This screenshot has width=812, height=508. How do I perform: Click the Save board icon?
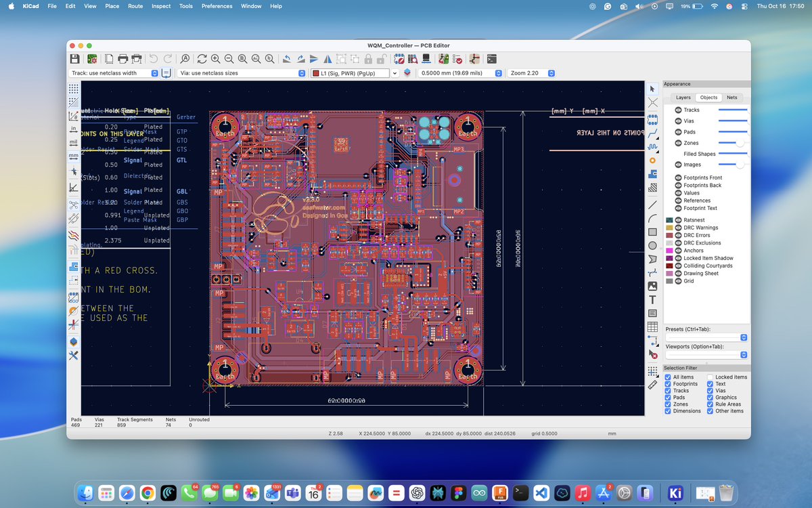(x=74, y=59)
